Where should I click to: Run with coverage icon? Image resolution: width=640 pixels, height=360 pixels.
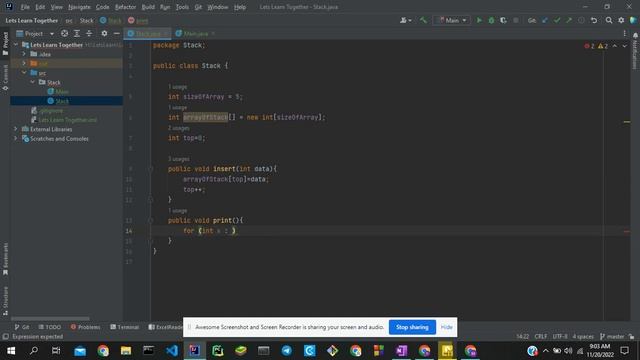coord(503,20)
